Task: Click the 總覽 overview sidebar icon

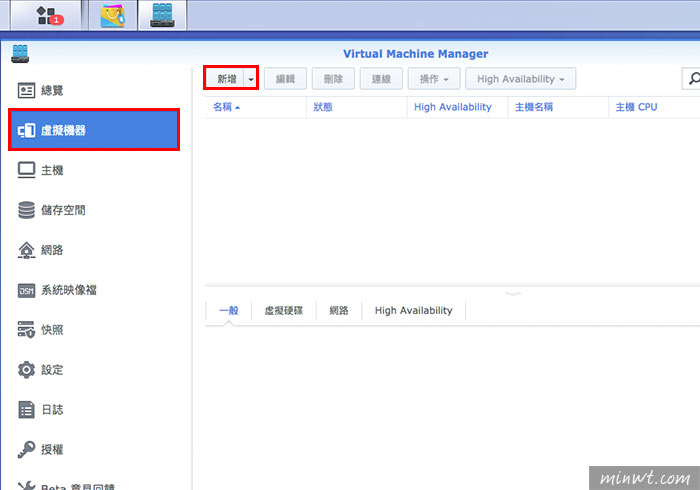Action: [26, 91]
